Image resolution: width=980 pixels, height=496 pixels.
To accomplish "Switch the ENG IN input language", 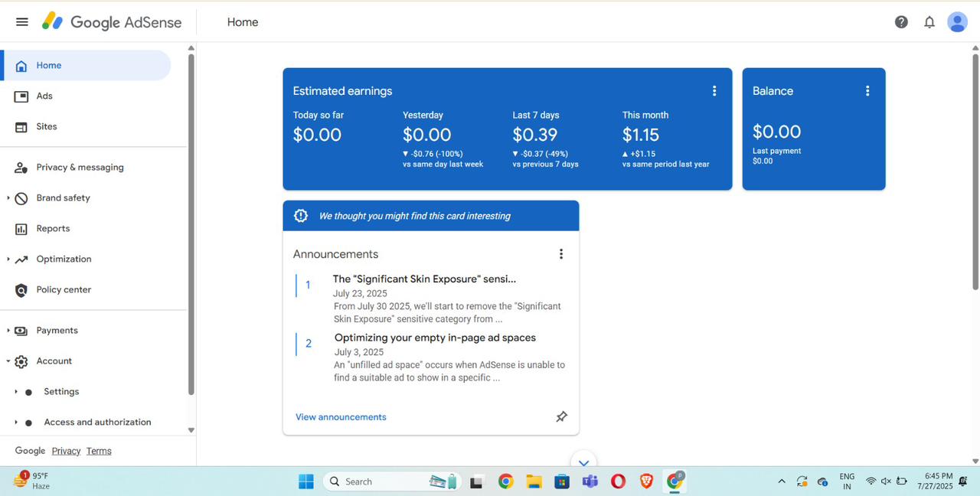I will [x=847, y=481].
